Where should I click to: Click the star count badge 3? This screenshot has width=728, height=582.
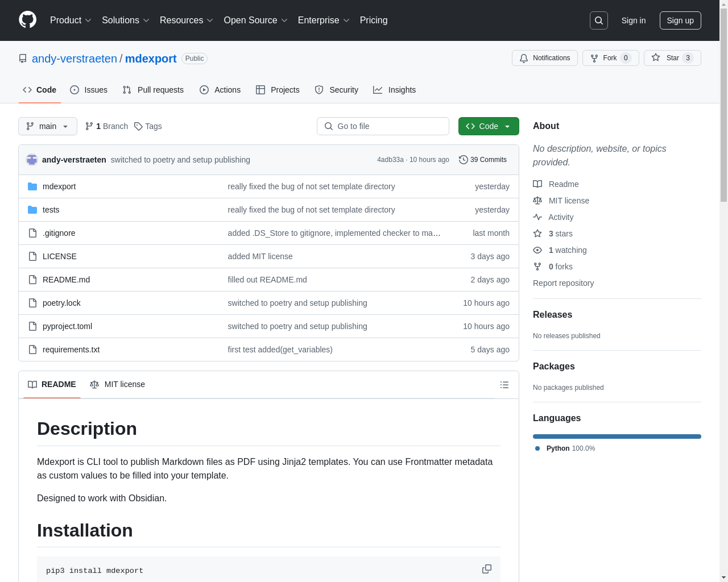688,58
